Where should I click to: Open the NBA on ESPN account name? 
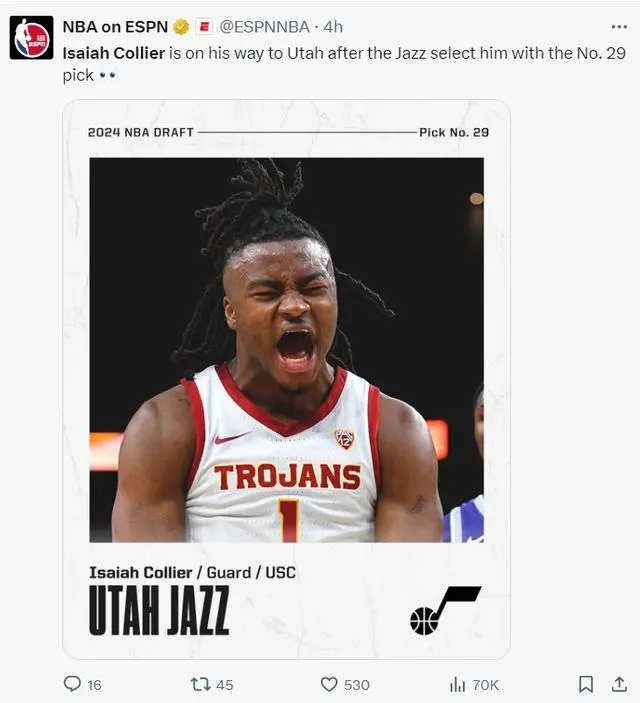115,27
